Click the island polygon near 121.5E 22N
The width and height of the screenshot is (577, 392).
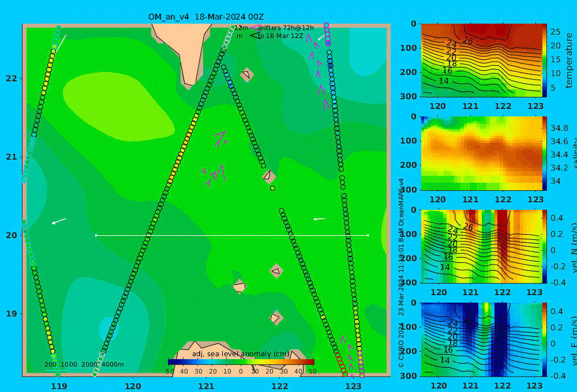[x=247, y=74]
